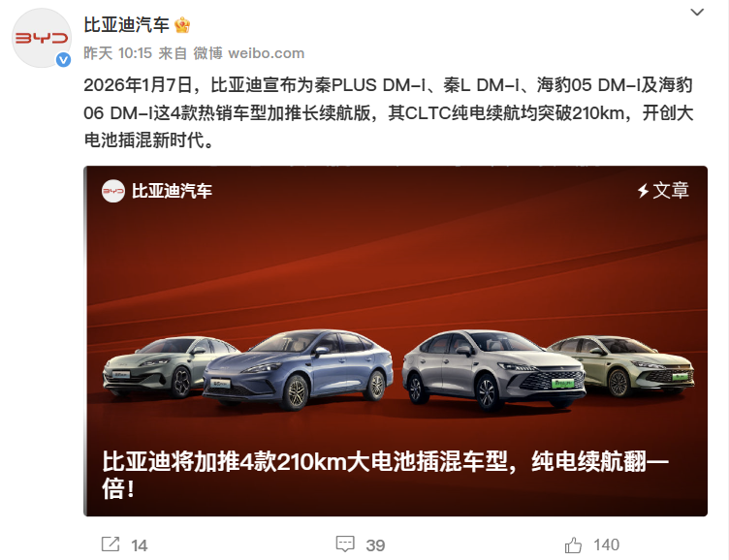Open the BYD profile avatar
This screenshot has width=729, height=560.
point(42,38)
